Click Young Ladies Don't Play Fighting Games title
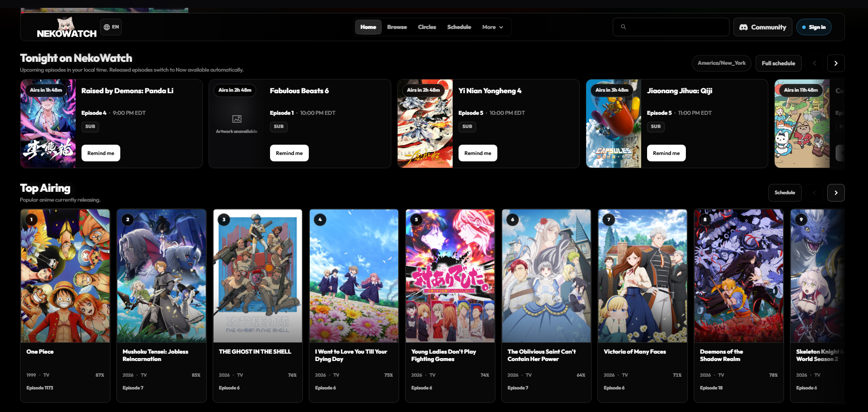Viewport: 868px width, 412px height. pos(444,355)
